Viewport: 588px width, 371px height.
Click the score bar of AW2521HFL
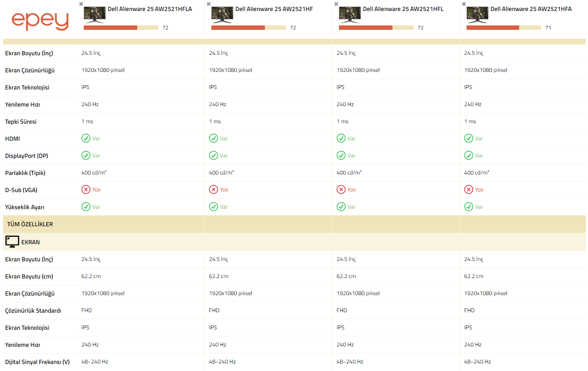(x=376, y=28)
